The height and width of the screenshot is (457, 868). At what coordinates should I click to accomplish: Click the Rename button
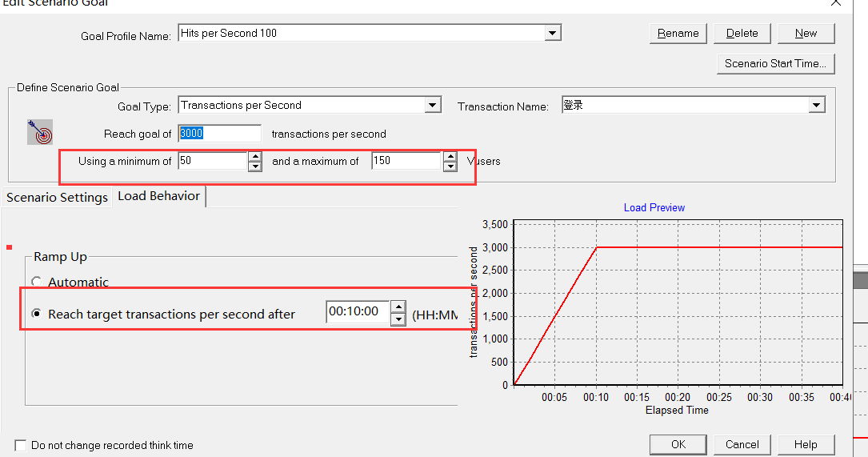pyautogui.click(x=678, y=33)
